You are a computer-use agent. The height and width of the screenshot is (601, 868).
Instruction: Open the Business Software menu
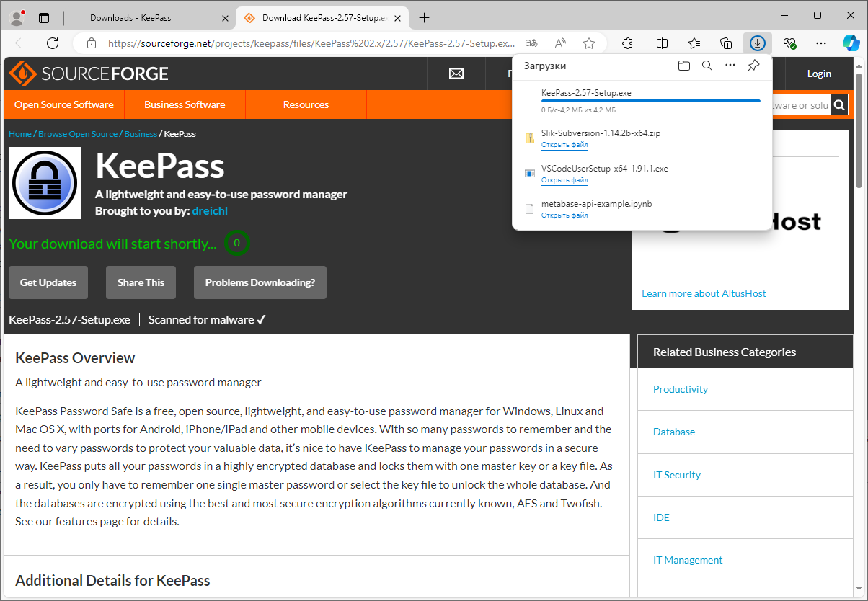click(185, 104)
